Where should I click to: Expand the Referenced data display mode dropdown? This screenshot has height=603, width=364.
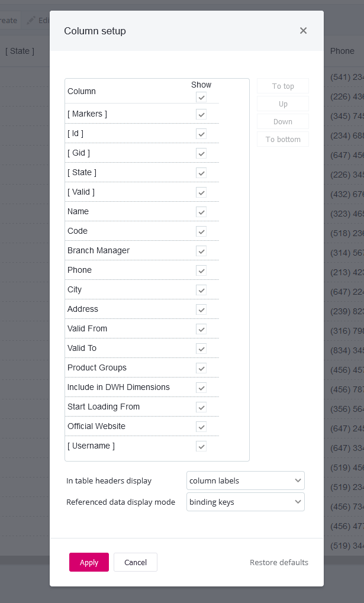[x=246, y=502]
